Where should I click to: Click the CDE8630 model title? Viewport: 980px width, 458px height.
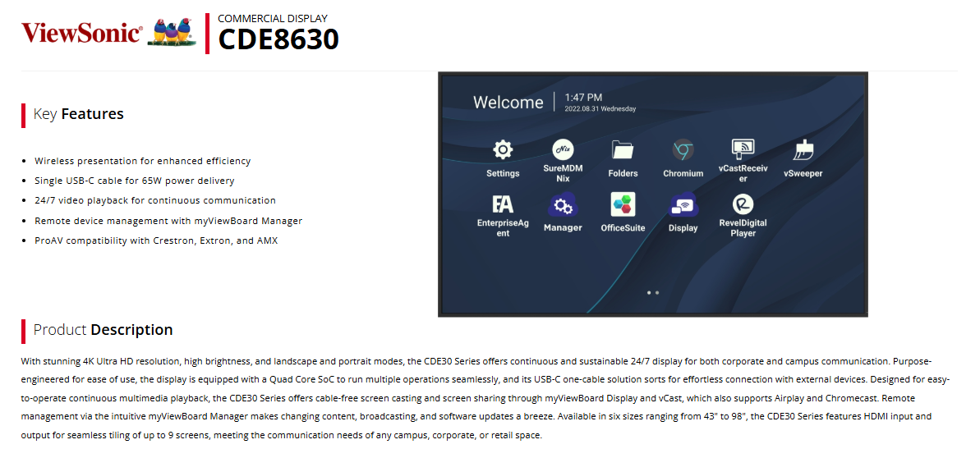coord(278,39)
